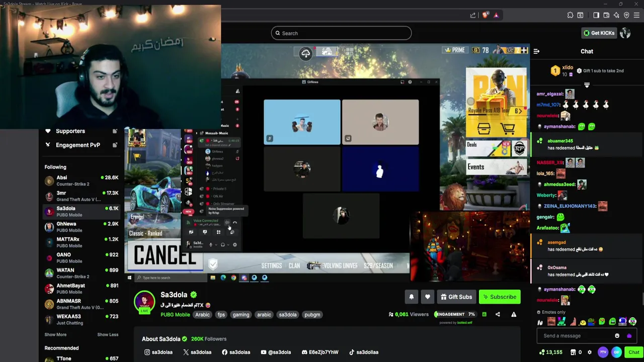Click Sa3dola's live profile avatar

pyautogui.click(x=144, y=302)
